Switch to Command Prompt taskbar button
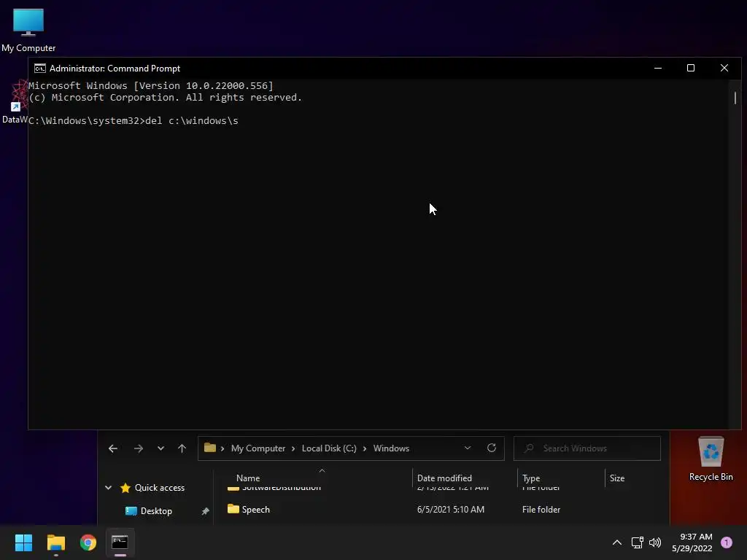 click(120, 542)
